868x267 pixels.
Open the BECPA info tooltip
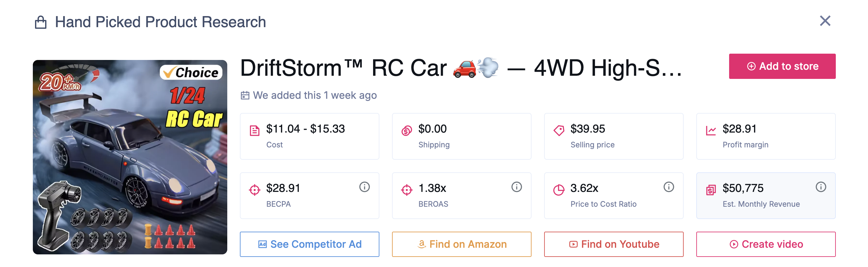[365, 187]
